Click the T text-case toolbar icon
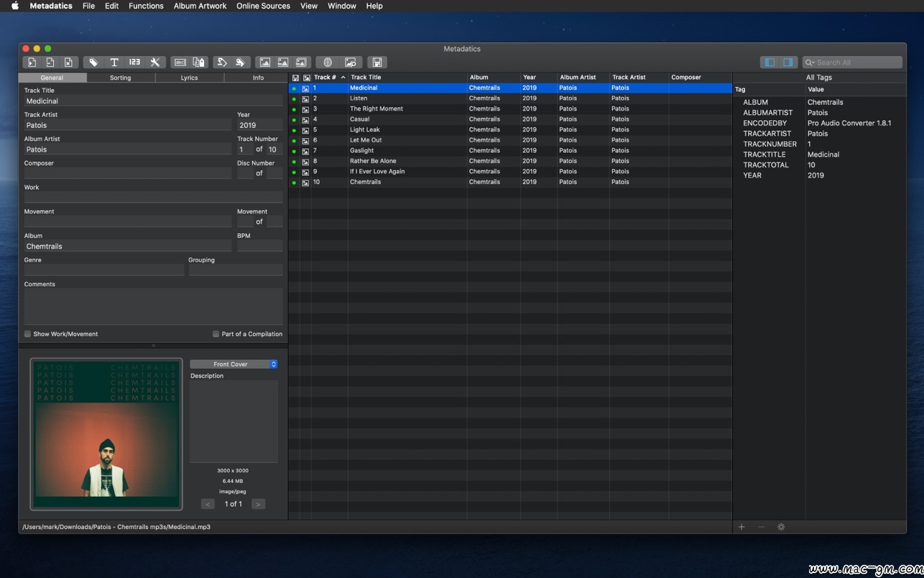The height and width of the screenshot is (578, 924). point(114,63)
